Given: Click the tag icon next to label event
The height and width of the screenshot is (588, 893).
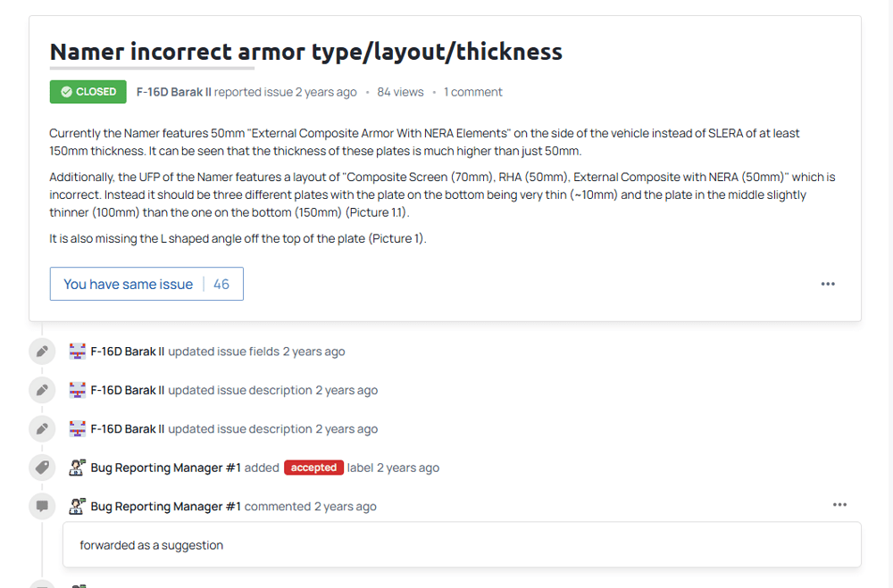Looking at the screenshot, I should point(42,468).
